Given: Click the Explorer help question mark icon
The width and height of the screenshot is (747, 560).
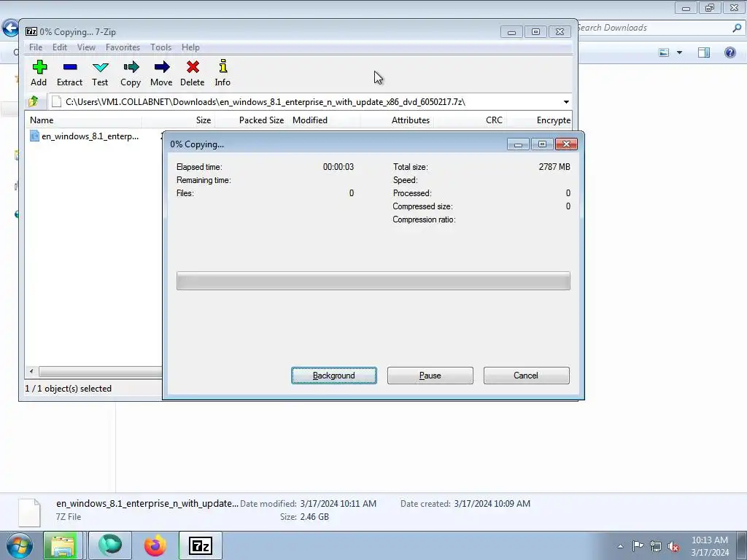Looking at the screenshot, I should (x=730, y=52).
